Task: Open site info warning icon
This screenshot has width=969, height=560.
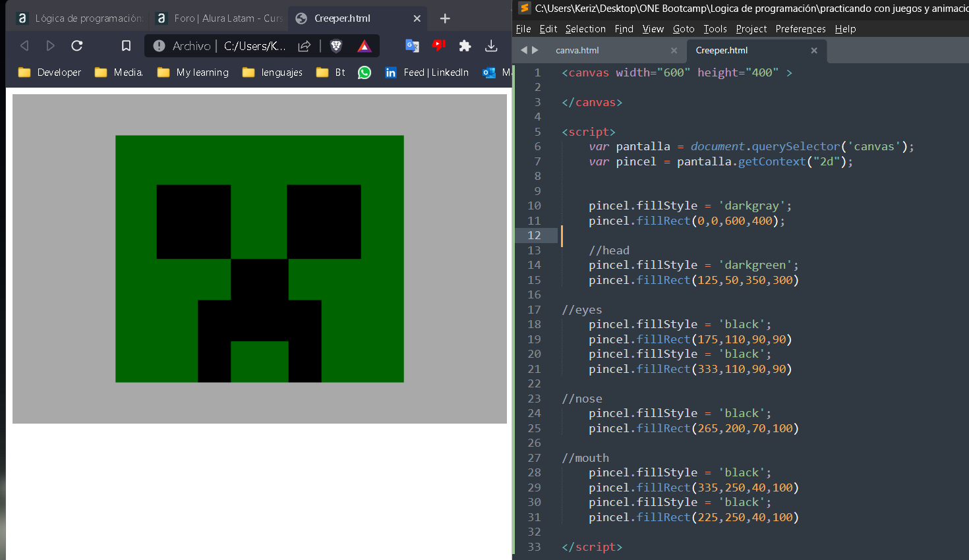Action: [x=159, y=45]
